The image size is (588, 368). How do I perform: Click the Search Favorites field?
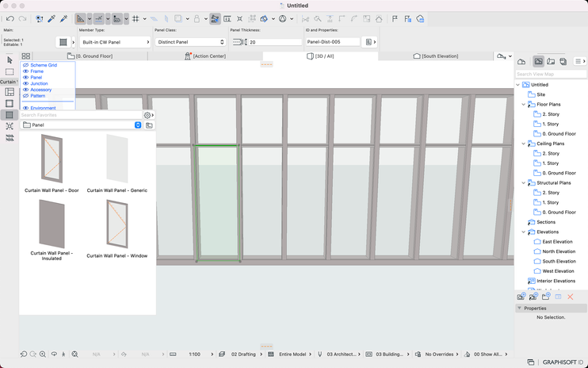pyautogui.click(x=79, y=115)
